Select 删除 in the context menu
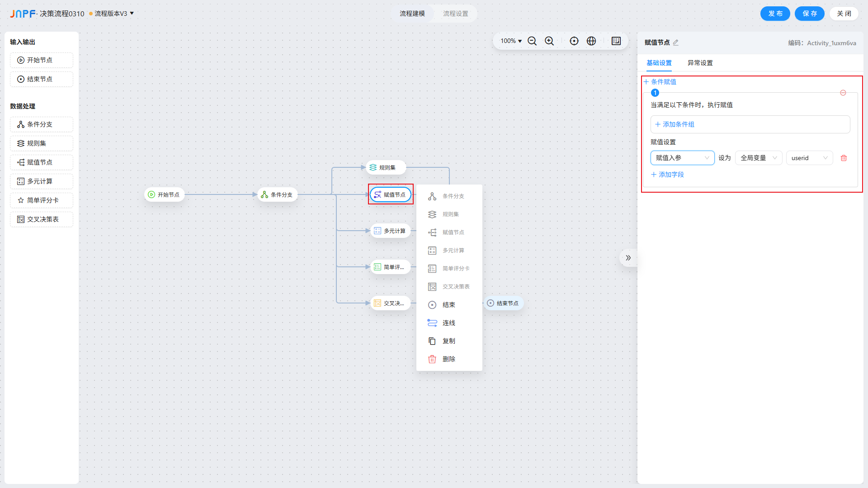 pos(448,359)
